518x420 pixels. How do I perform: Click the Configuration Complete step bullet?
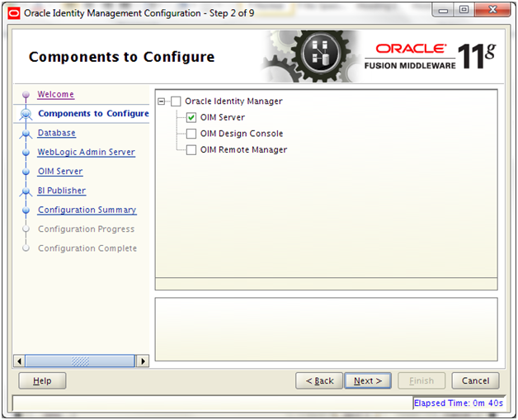tap(26, 248)
